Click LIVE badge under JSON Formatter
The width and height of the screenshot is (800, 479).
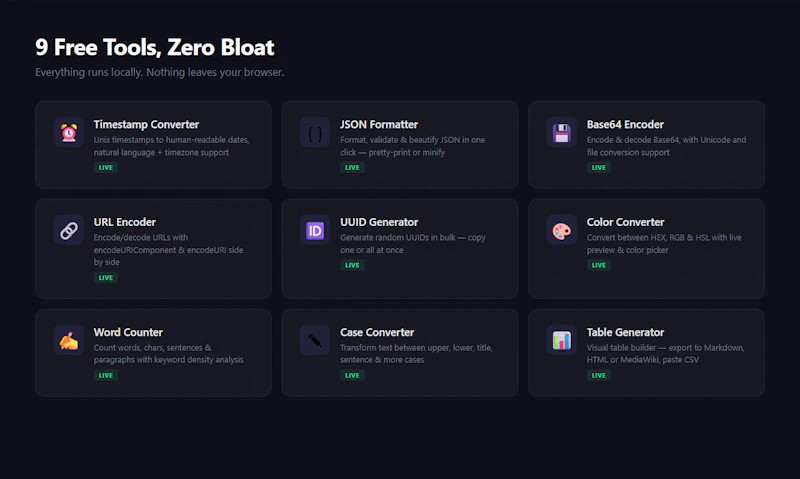coord(352,167)
